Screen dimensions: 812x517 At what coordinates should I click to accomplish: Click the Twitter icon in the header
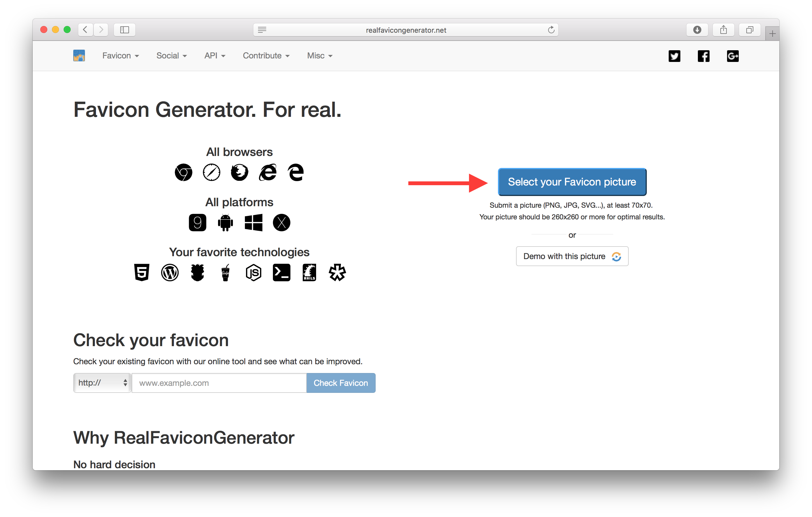(x=675, y=56)
